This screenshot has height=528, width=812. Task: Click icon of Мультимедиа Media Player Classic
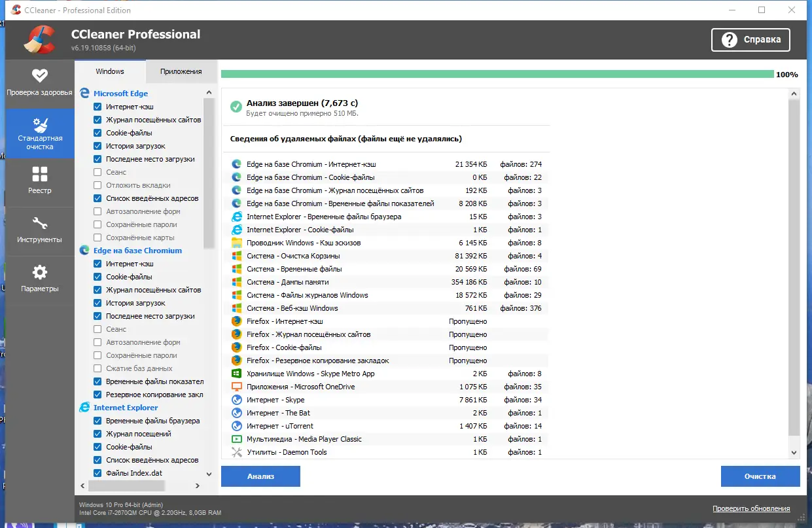pyautogui.click(x=236, y=439)
